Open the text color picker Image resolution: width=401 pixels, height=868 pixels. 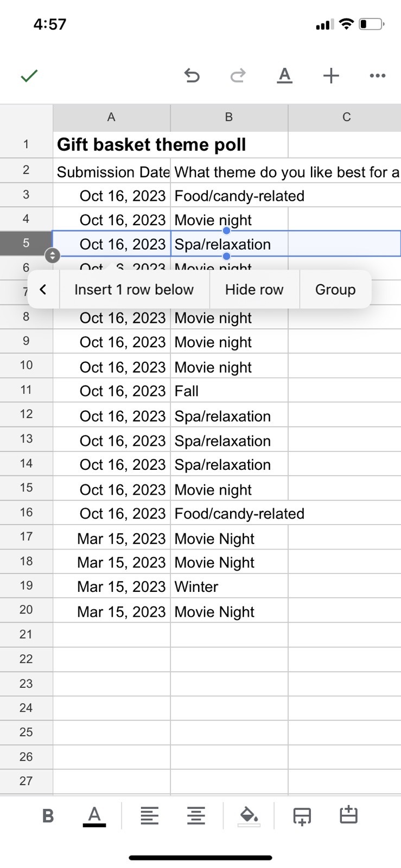94,816
